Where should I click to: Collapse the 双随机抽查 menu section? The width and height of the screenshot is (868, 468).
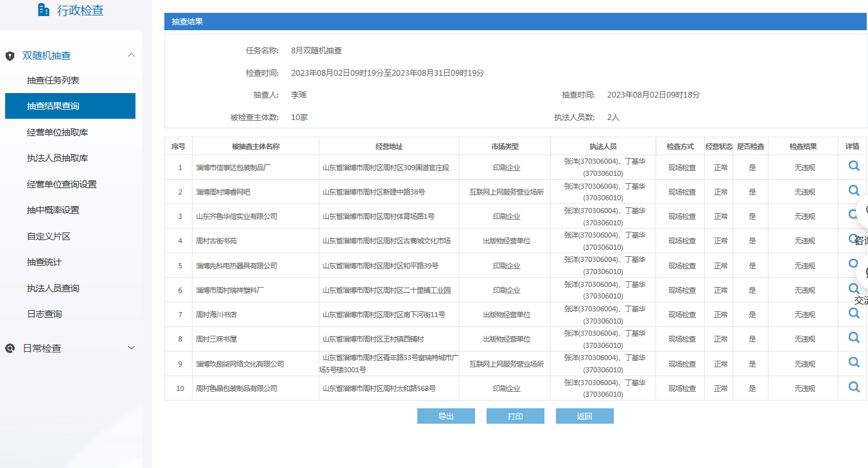(132, 55)
